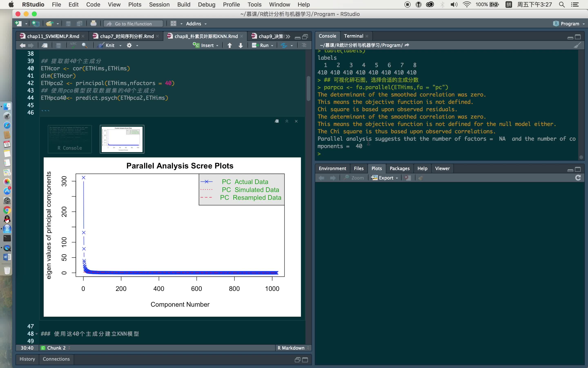Image resolution: width=588 pixels, height=368 pixels.
Task: Open Program project dropdown
Action: pos(569,24)
